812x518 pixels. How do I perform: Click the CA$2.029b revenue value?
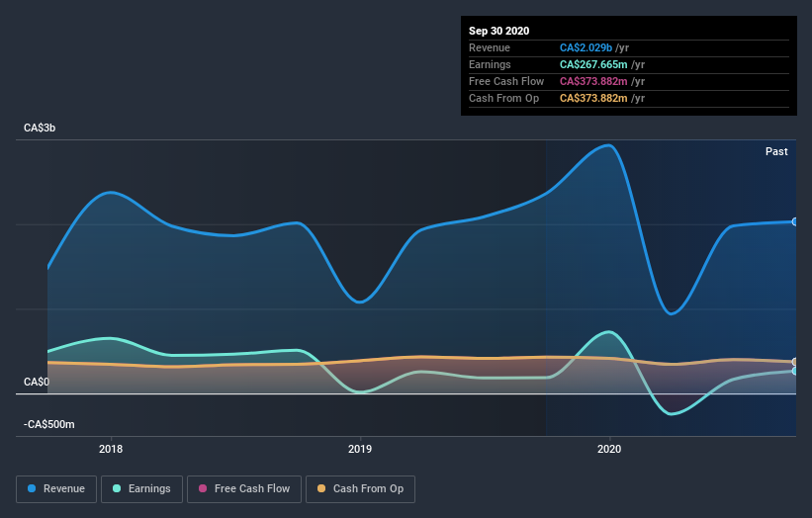[x=586, y=47]
